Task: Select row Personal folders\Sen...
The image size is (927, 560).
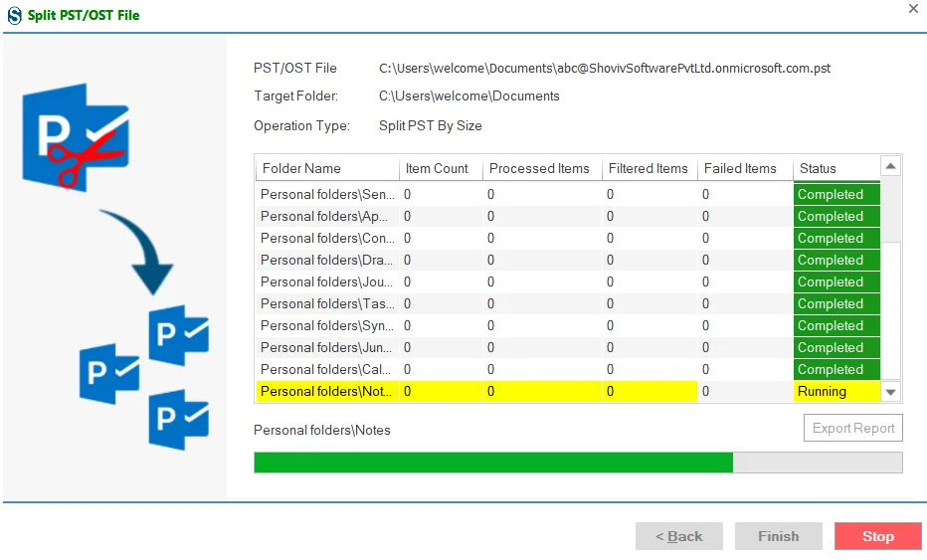Action: pyautogui.click(x=568, y=195)
